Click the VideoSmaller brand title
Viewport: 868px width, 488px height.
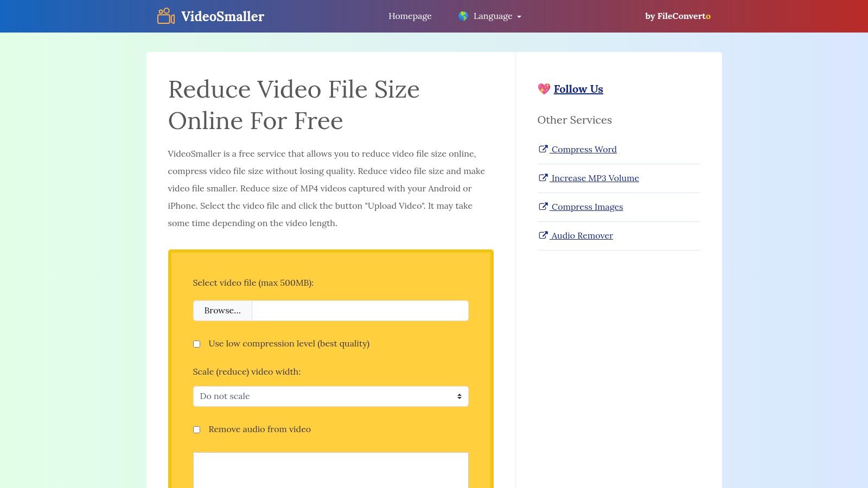point(222,16)
